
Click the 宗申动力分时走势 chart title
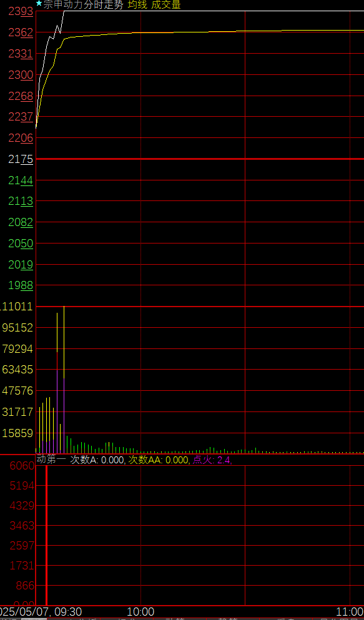tap(84, 5)
